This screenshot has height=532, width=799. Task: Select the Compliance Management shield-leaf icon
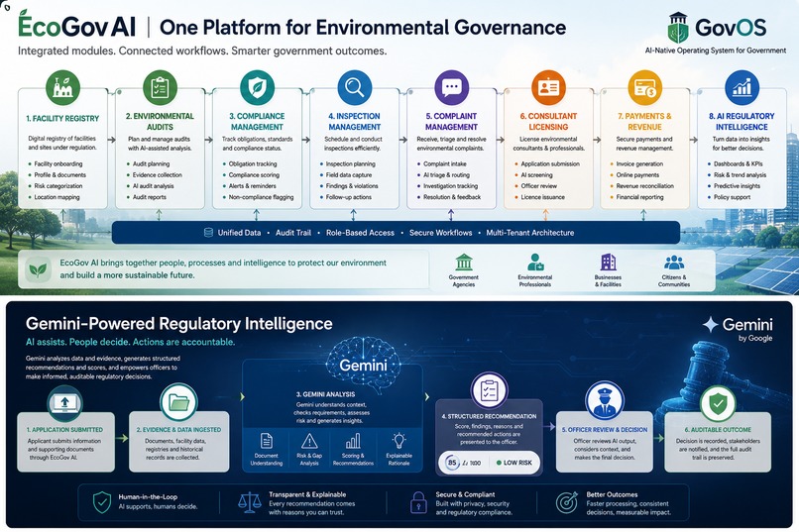click(258, 87)
